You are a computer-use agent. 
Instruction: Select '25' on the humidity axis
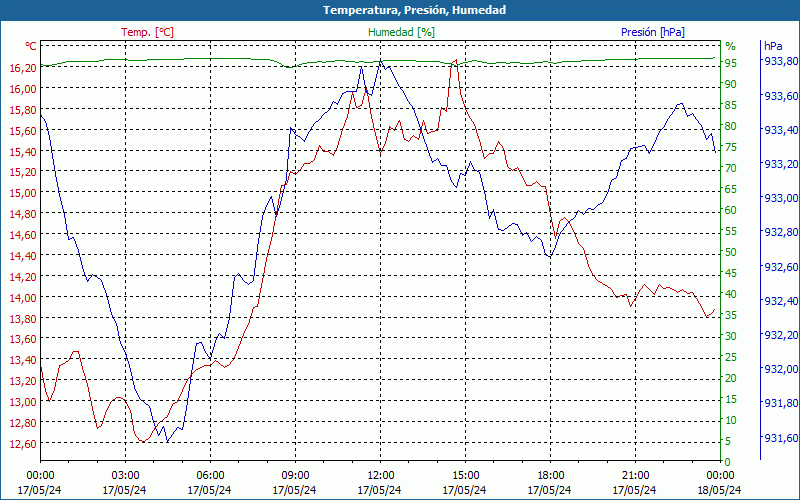coord(731,357)
